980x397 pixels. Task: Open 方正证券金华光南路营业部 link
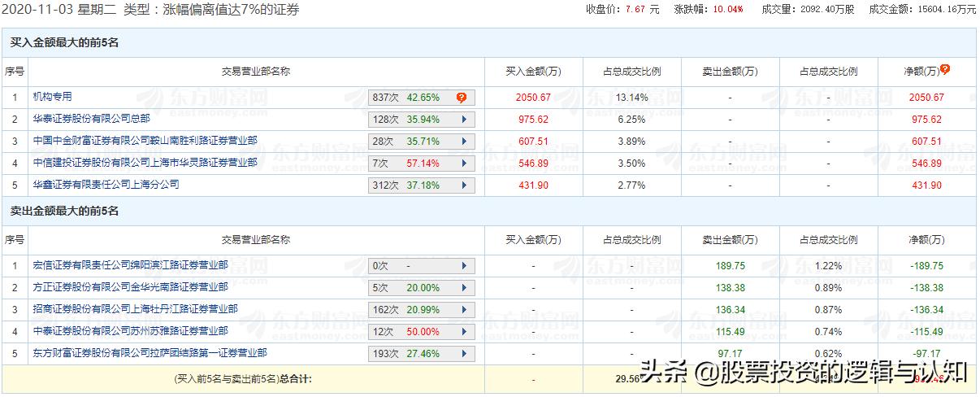tap(130, 287)
